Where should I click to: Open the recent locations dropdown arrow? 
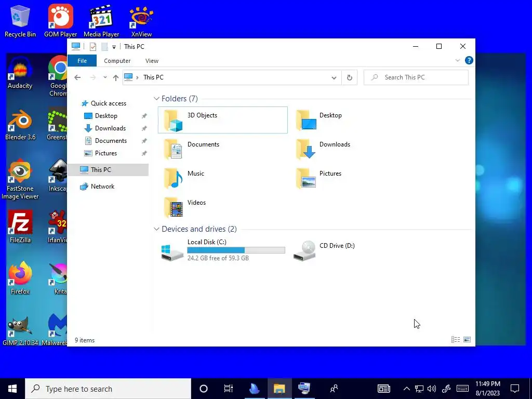coord(105,77)
